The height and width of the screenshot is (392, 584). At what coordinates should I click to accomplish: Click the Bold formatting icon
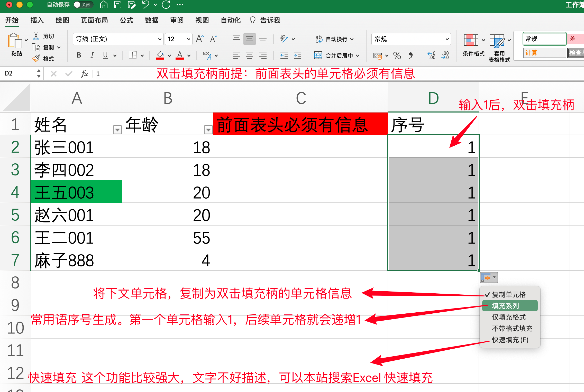tap(79, 55)
